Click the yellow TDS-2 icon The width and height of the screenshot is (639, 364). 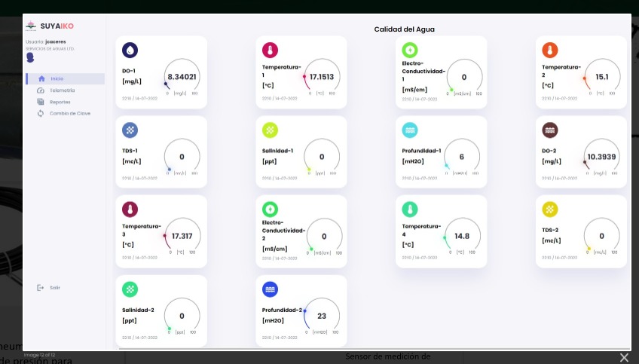point(550,209)
